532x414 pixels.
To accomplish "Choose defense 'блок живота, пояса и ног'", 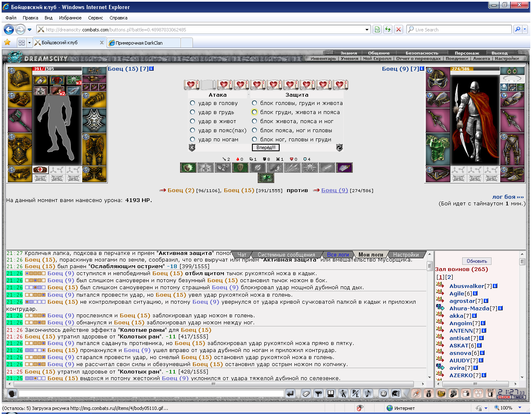I will click(x=254, y=121).
